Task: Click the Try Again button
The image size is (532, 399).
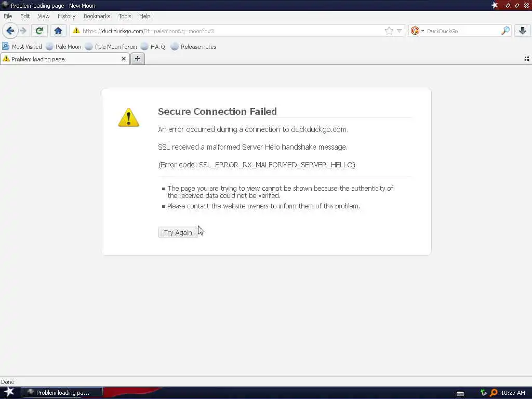Action: [x=178, y=232]
